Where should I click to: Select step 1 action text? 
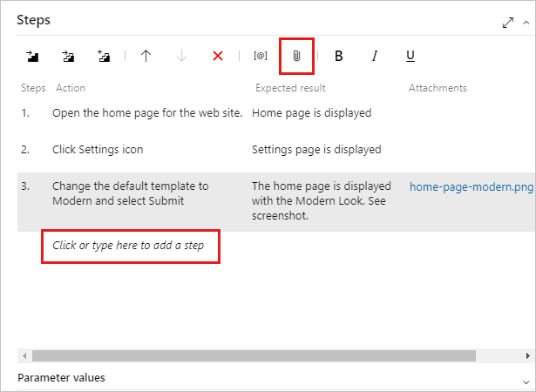coord(147,112)
